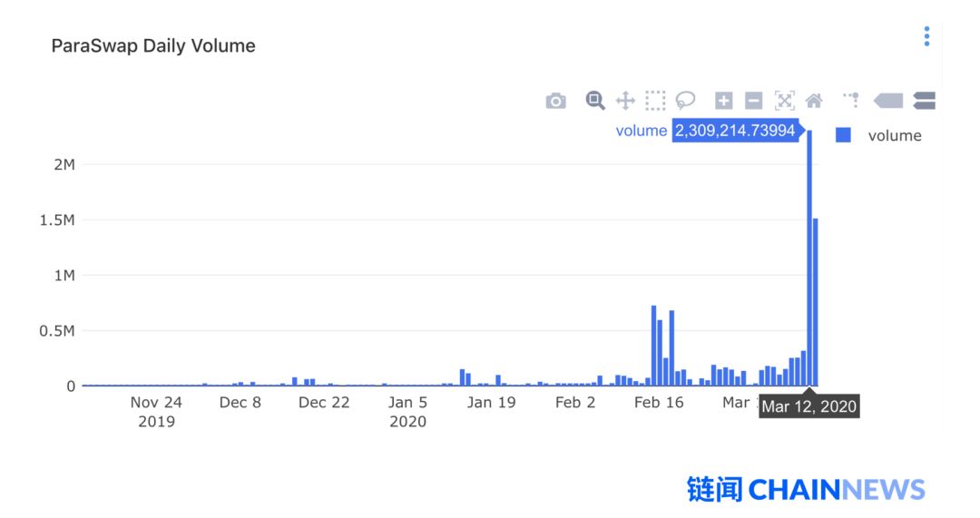Click the '1M' y-axis label
Screen dimensions: 980x518
[64, 276]
